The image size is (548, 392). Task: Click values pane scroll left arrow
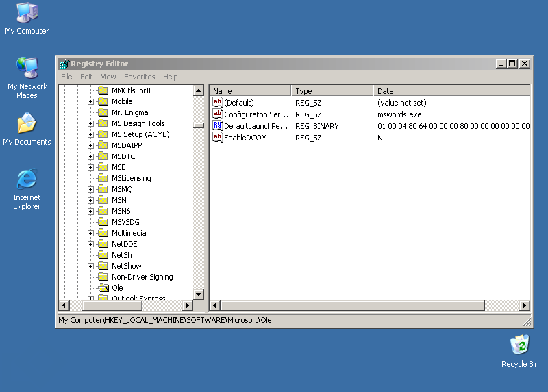pos(215,305)
